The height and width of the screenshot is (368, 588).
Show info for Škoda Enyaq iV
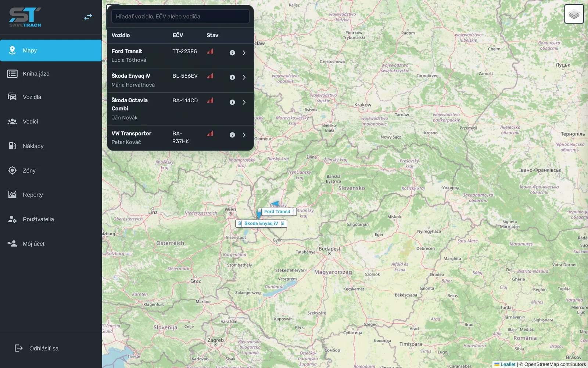pos(232,77)
